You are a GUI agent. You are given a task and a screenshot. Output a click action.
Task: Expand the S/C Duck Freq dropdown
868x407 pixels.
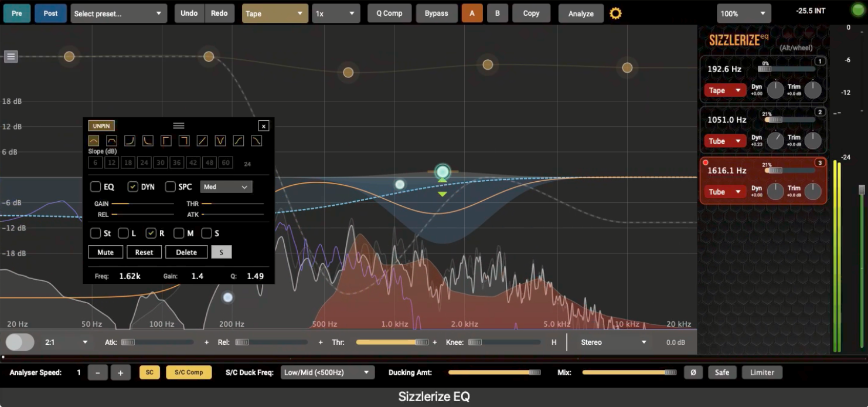point(327,372)
